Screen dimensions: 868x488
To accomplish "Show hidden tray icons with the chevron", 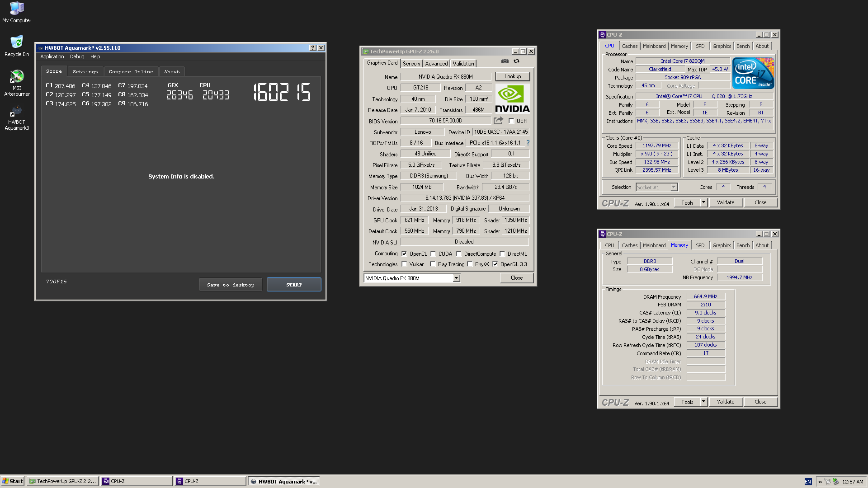I will tap(820, 482).
